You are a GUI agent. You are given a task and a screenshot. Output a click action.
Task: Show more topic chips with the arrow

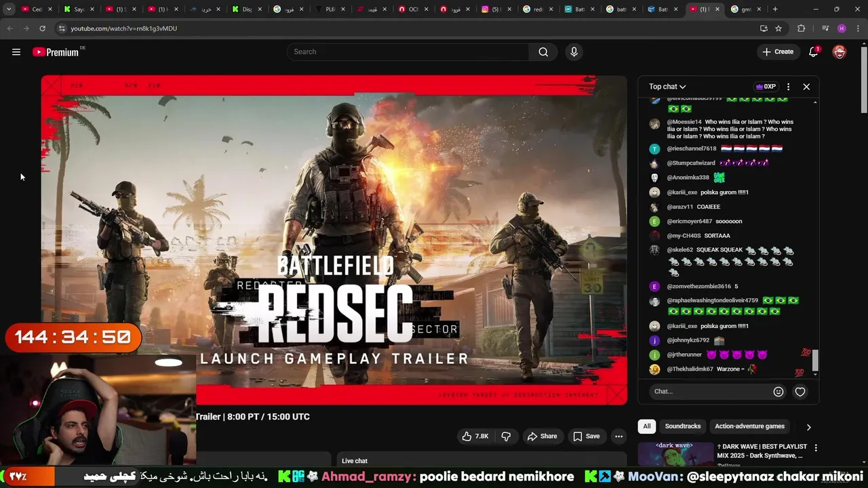click(x=808, y=427)
